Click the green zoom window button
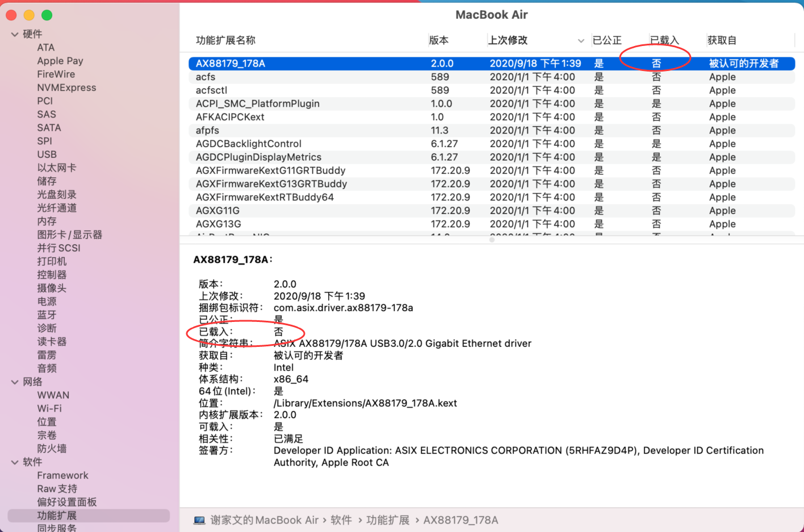This screenshot has height=532, width=804. [47, 15]
